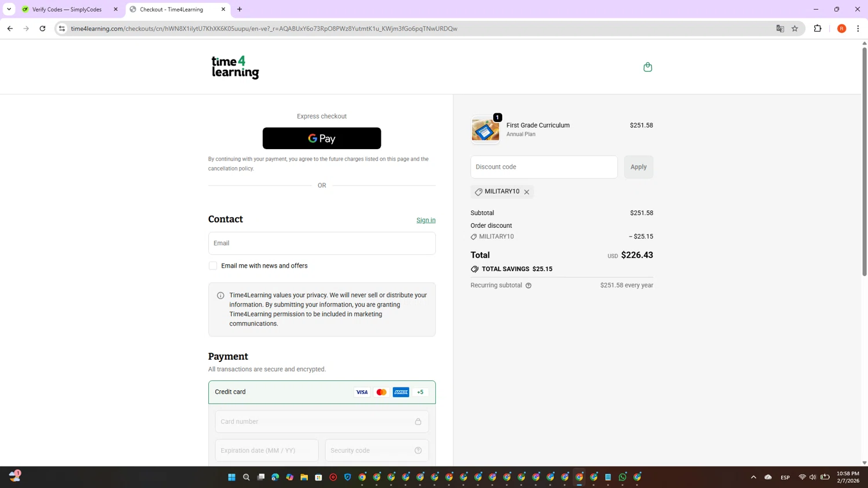The image size is (868, 488).
Task: Click the time4learning logo
Action: point(235,67)
